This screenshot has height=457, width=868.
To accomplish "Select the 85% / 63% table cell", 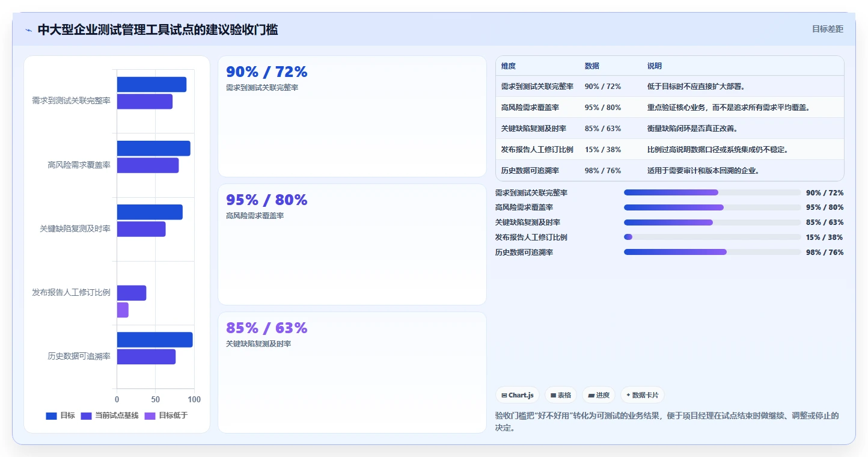I will coord(603,129).
